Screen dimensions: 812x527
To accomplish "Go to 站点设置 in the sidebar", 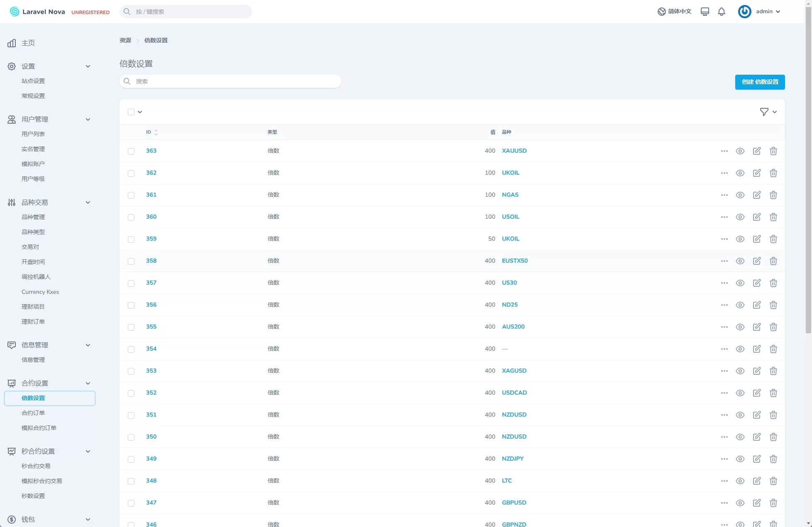I will (33, 81).
